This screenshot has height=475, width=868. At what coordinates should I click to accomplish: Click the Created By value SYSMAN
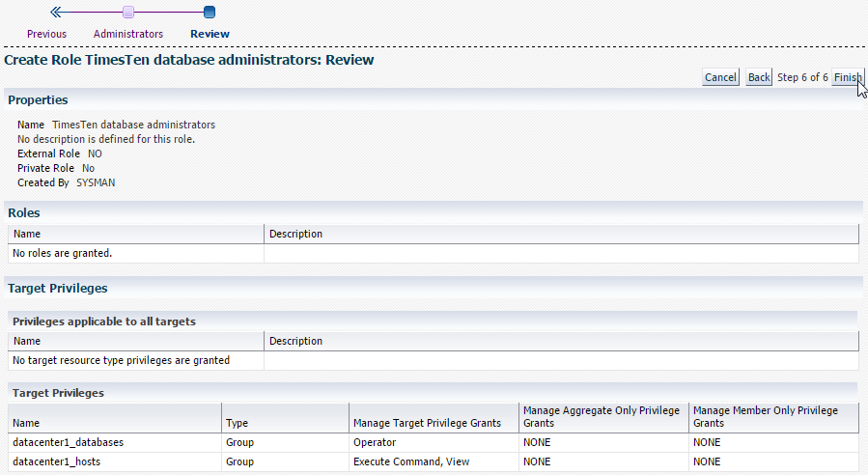point(96,182)
